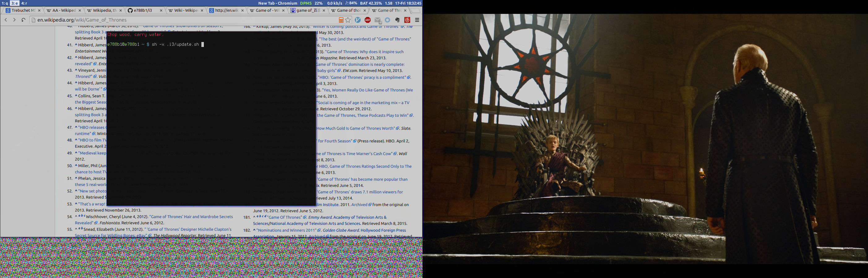Click the 'That's a wrap!' reference 53
The height and width of the screenshot is (278, 868).
[92, 204]
